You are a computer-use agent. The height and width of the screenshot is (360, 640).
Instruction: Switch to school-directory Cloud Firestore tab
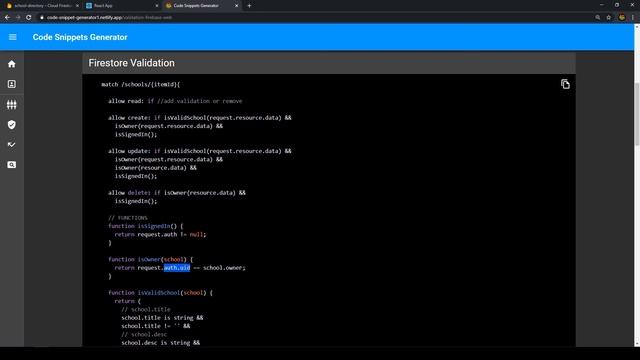42,6
